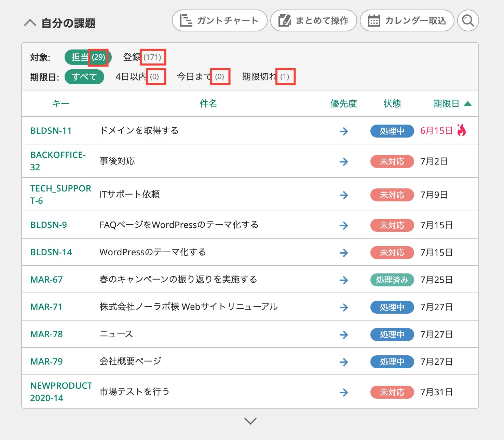Collapse the 自分の課題 section chevron

click(30, 23)
